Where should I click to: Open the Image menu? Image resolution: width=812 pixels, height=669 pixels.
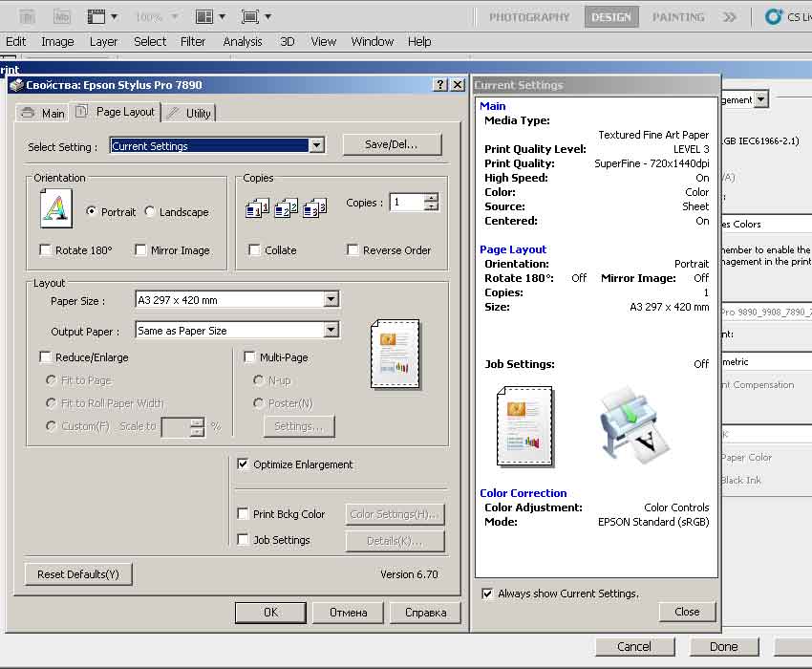tap(57, 41)
